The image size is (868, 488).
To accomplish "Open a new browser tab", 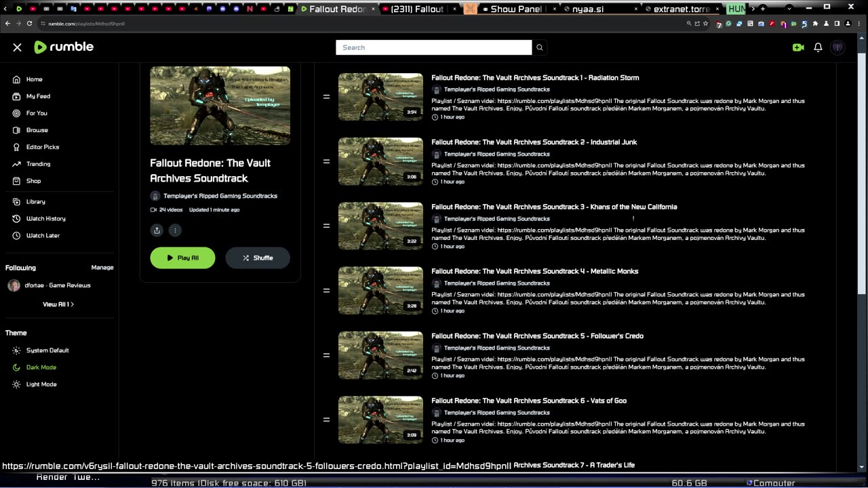I will 763,9.
